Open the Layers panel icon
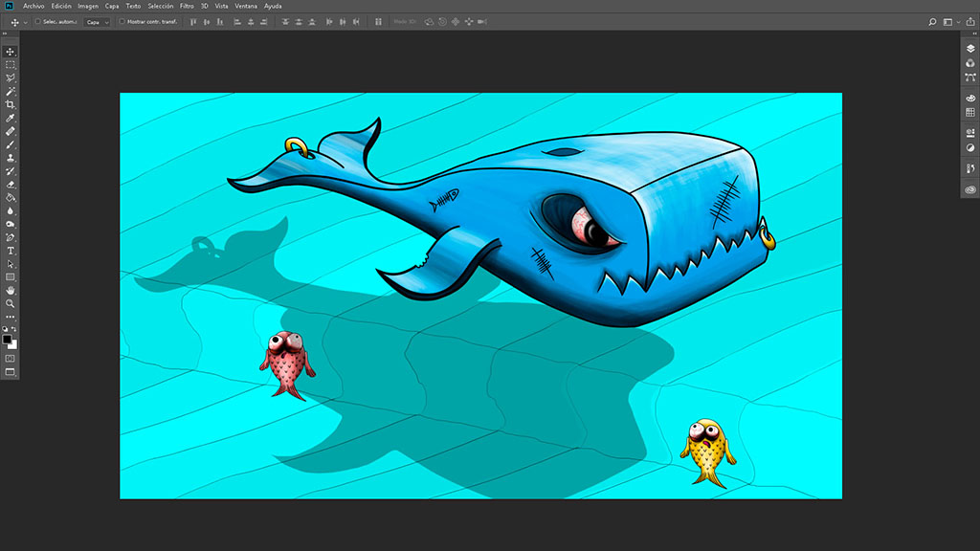The height and width of the screenshot is (551, 980). (970, 49)
